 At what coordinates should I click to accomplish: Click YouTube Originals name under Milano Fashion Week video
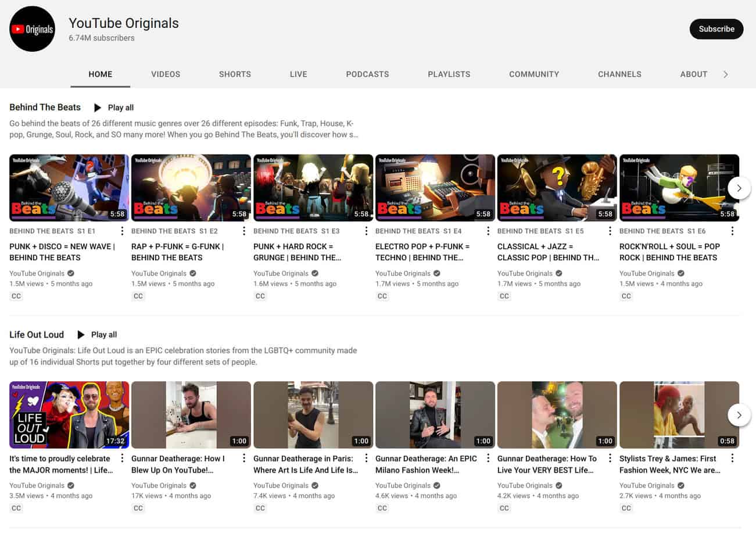(403, 486)
